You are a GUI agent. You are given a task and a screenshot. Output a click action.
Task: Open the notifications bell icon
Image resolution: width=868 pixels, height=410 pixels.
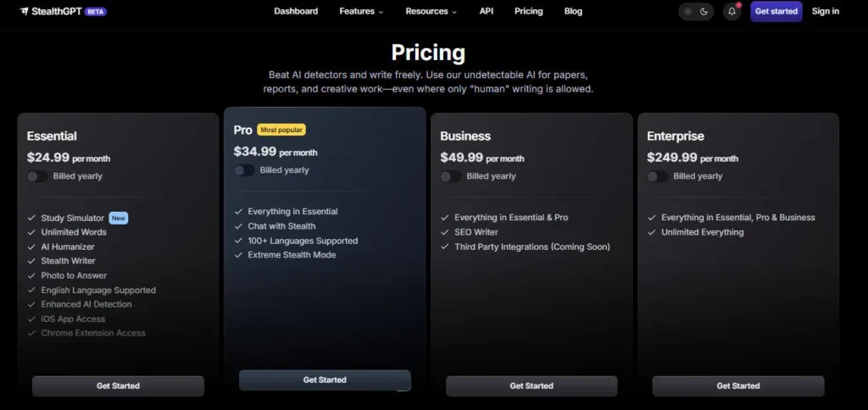732,12
